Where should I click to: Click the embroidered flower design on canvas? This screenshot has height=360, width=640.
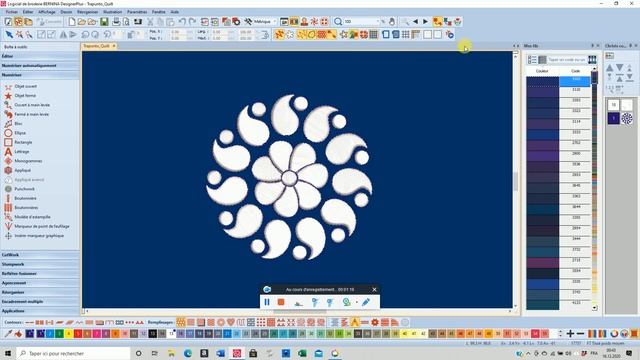[x=289, y=178]
